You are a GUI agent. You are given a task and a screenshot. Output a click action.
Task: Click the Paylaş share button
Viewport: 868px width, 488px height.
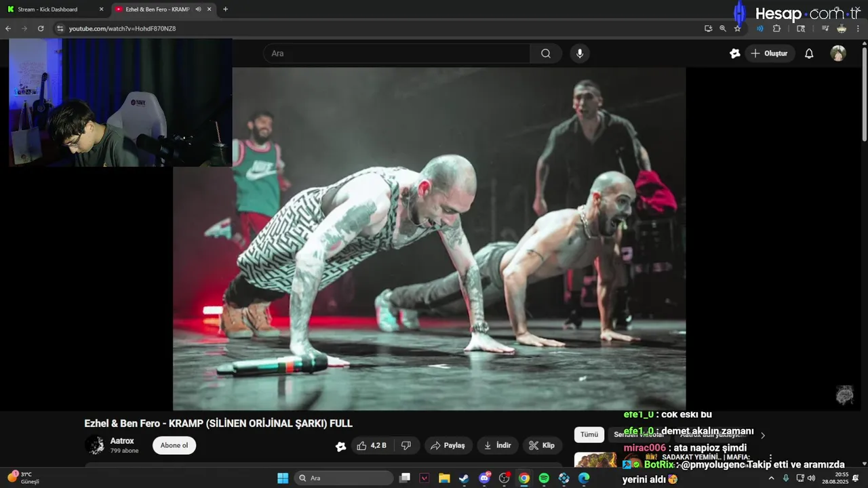pyautogui.click(x=448, y=445)
